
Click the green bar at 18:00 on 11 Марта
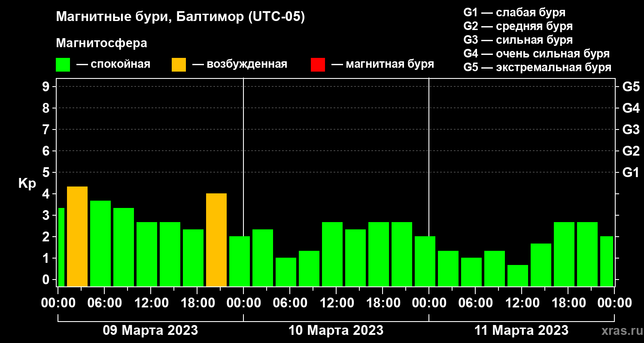coord(564,254)
